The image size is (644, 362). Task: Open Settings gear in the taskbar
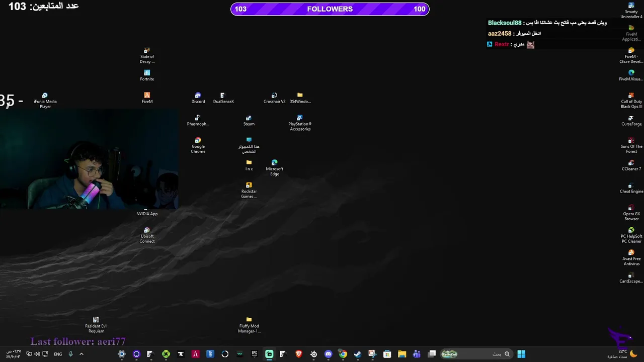(x=121, y=354)
